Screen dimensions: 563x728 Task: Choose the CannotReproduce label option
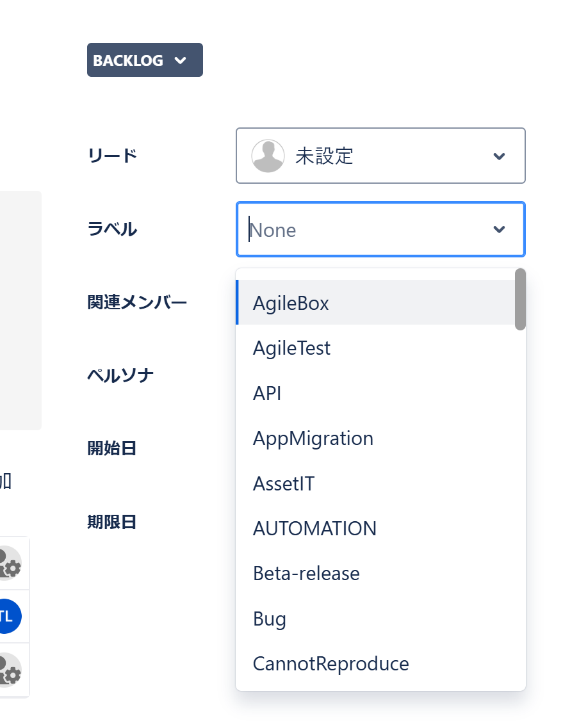click(330, 664)
